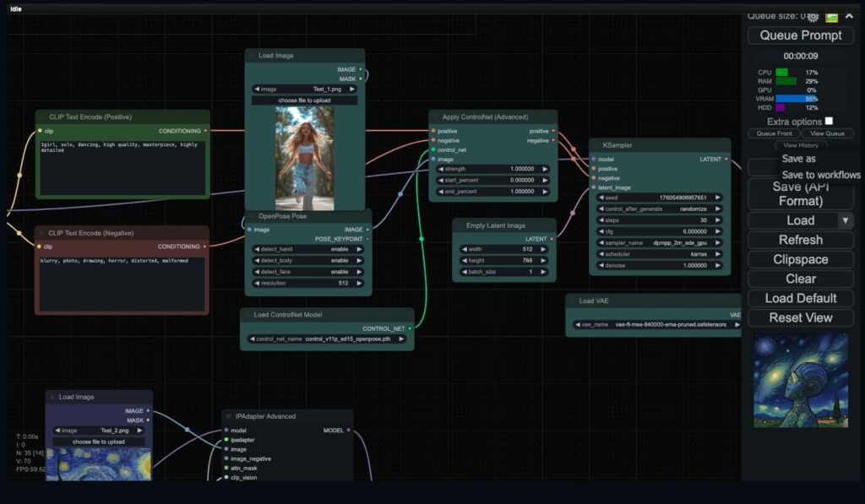Click the Reset View button
The image size is (865, 504).
801,317
